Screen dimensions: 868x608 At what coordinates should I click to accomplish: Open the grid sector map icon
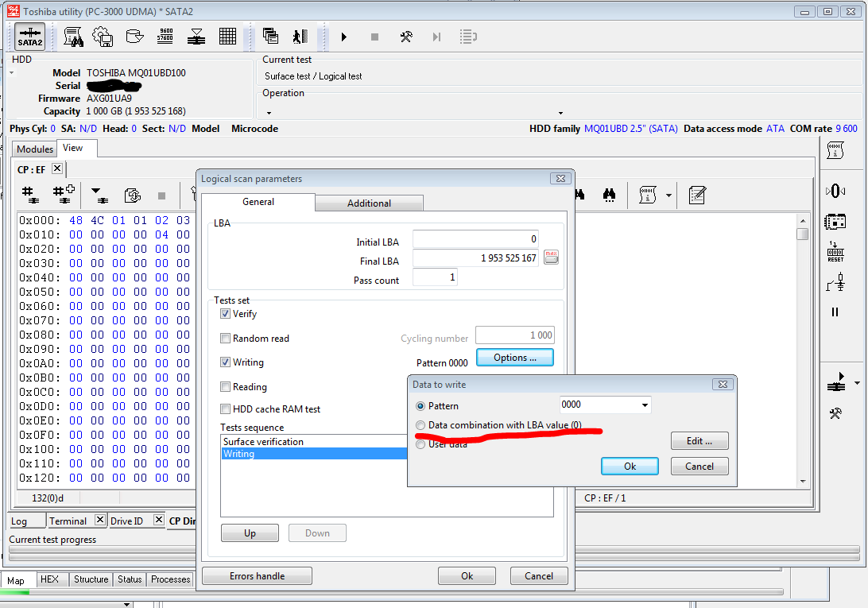(227, 37)
